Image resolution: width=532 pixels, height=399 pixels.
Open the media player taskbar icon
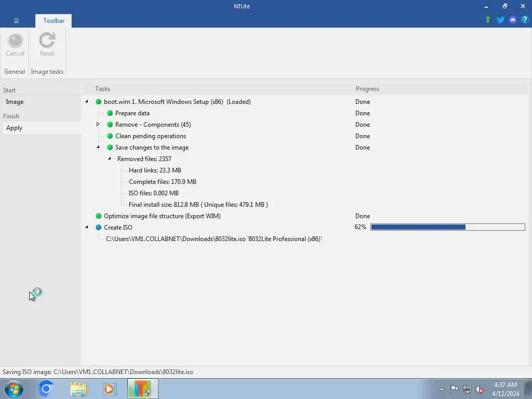click(110, 389)
